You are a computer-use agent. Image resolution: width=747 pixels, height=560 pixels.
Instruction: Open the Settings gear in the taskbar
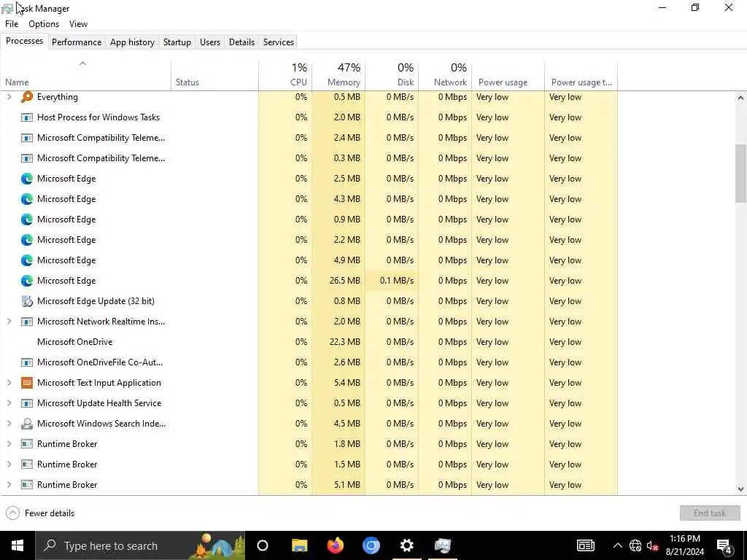[407, 545]
